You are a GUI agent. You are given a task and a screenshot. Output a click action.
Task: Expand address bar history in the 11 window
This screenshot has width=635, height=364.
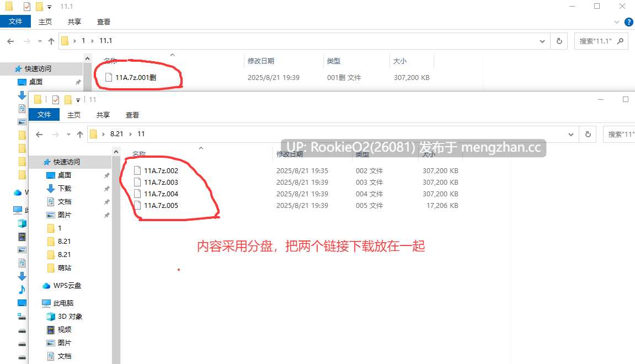click(x=571, y=135)
